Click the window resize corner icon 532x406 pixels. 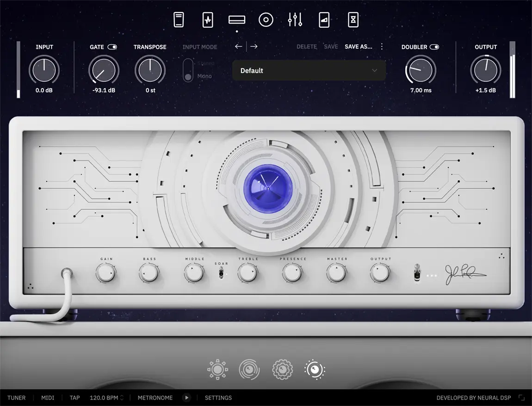pyautogui.click(x=521, y=398)
